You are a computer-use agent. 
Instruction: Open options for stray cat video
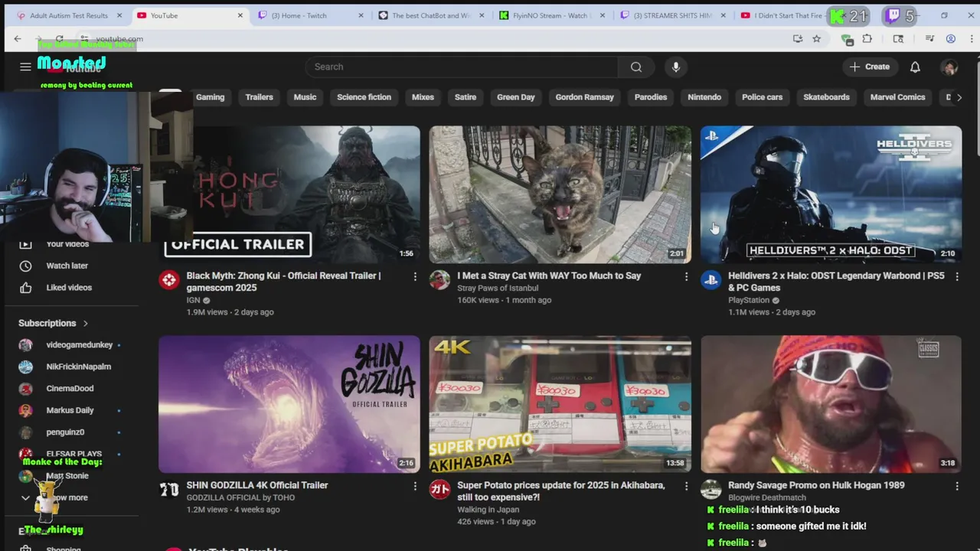pos(686,276)
